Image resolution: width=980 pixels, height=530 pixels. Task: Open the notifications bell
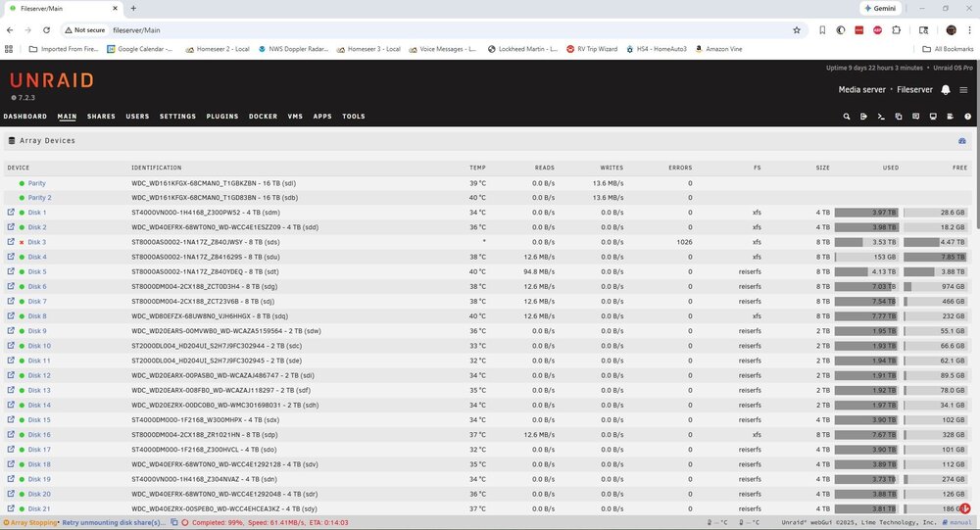click(x=946, y=90)
